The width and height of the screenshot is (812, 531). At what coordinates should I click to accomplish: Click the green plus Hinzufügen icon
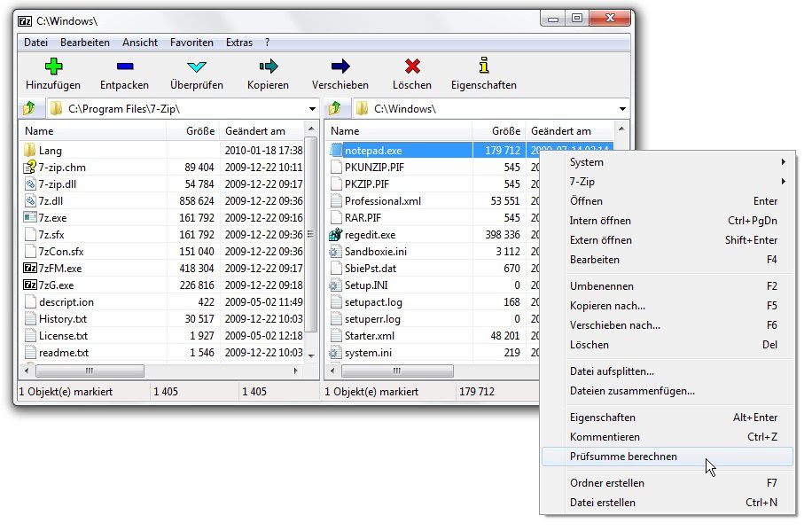[53, 66]
